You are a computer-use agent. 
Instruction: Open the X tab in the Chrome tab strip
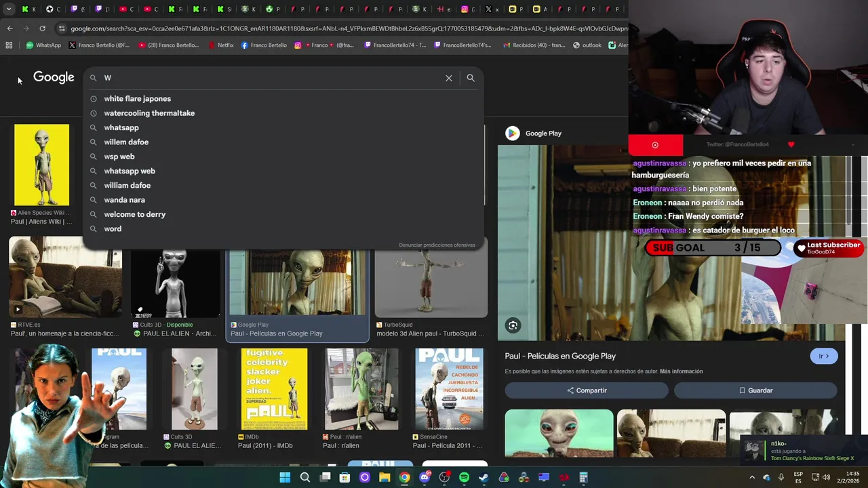point(492,9)
